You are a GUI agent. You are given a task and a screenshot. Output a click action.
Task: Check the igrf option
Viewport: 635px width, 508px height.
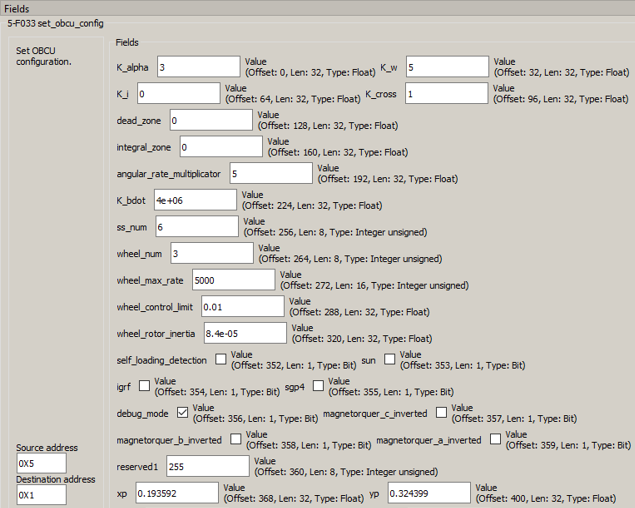[144, 385]
